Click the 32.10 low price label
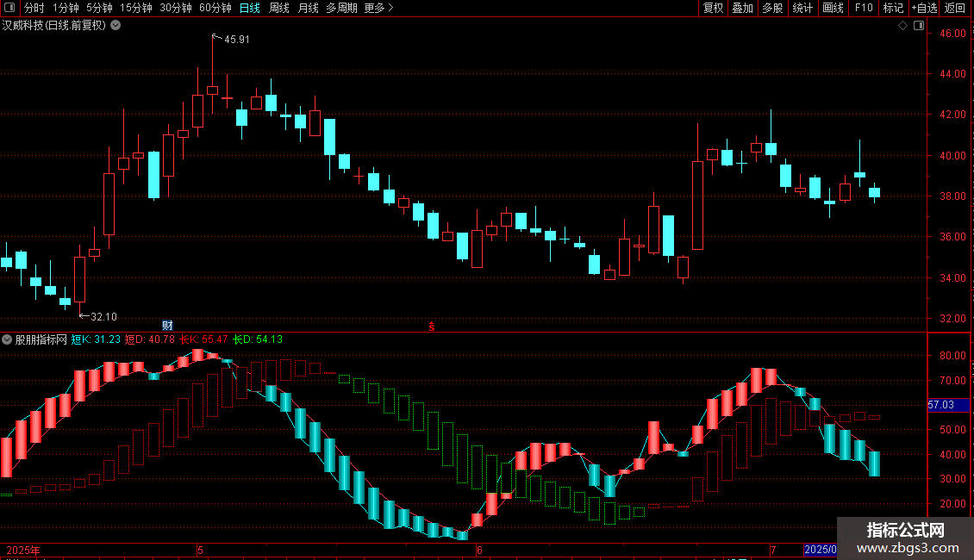Screen dimensions: 974x560 [103, 317]
